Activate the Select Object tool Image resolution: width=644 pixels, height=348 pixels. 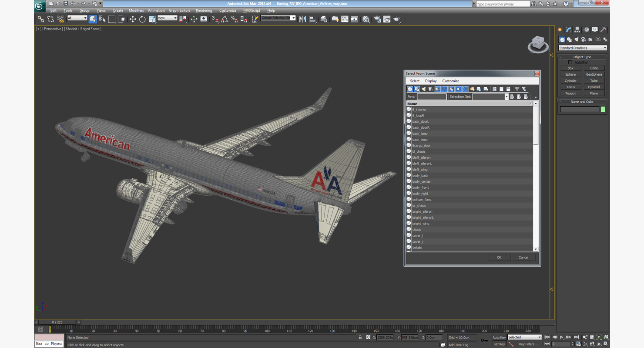[93, 19]
